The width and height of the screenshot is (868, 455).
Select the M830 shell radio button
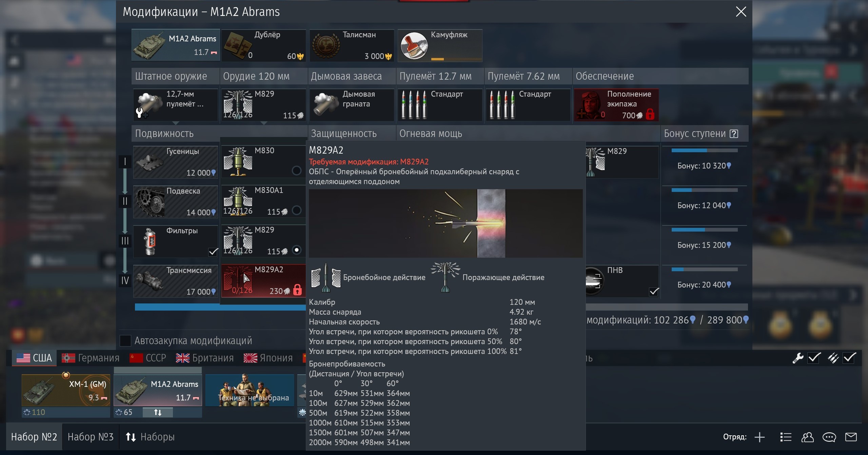click(296, 171)
